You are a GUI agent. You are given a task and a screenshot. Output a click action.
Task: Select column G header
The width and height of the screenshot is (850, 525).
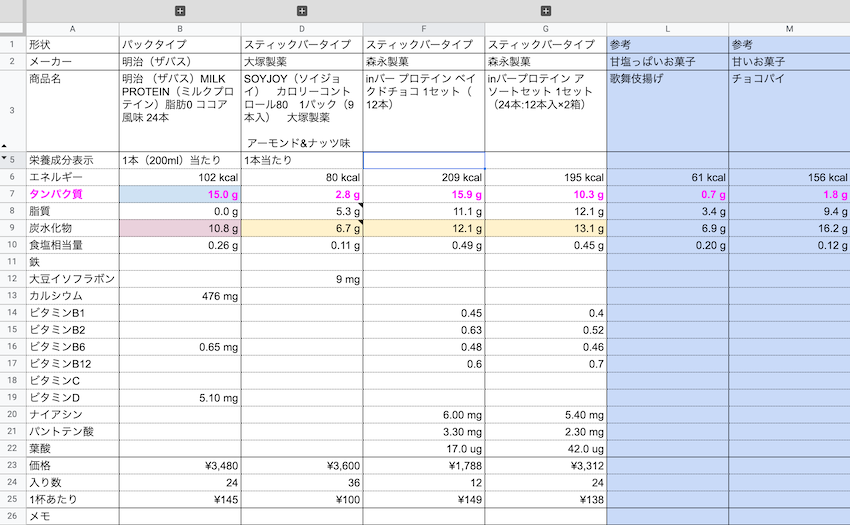tap(546, 29)
